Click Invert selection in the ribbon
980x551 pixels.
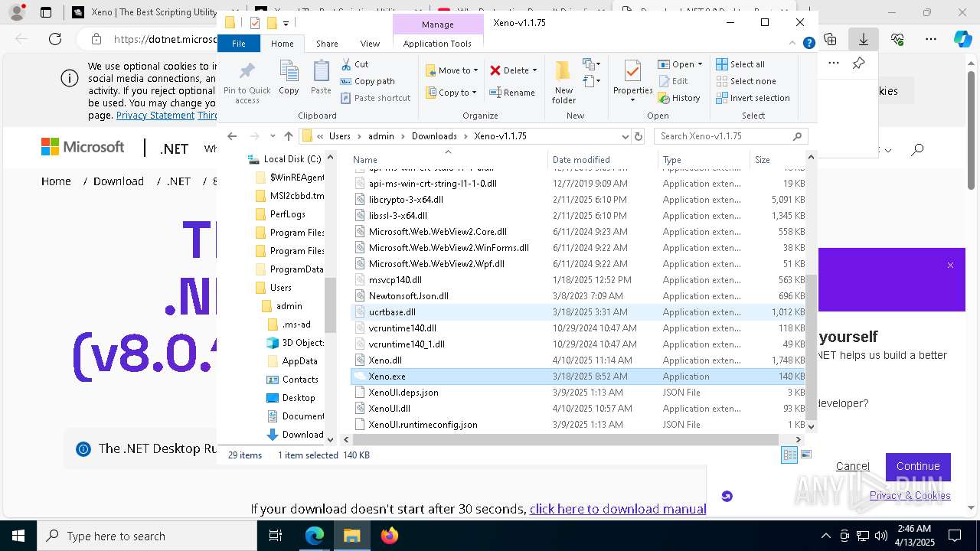pyautogui.click(x=753, y=98)
